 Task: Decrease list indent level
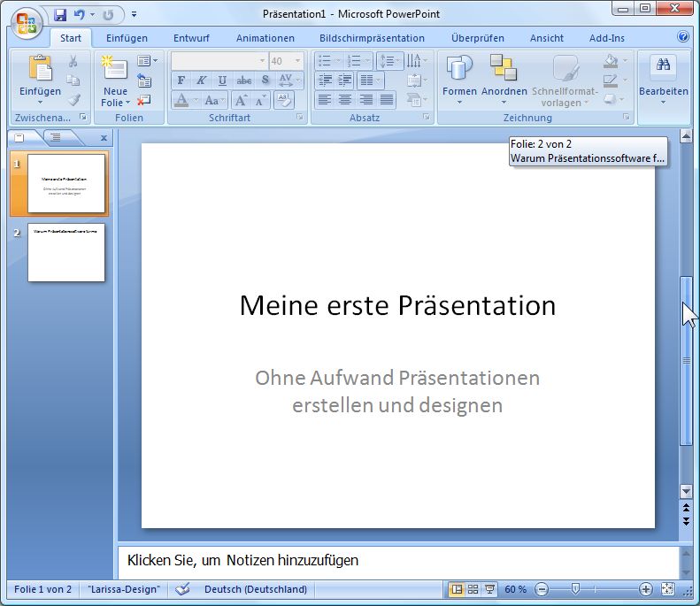[326, 81]
